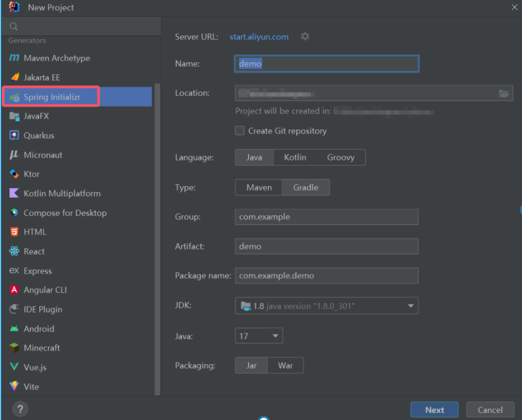Choose Maven as project type
522x420 pixels.
(x=259, y=188)
